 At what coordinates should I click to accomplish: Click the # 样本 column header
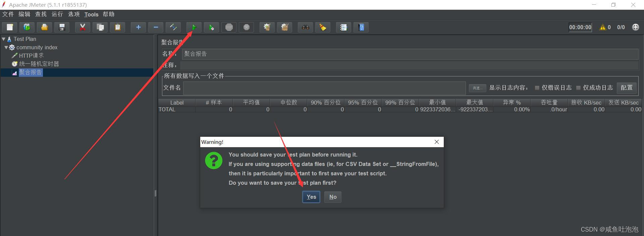coord(214,103)
